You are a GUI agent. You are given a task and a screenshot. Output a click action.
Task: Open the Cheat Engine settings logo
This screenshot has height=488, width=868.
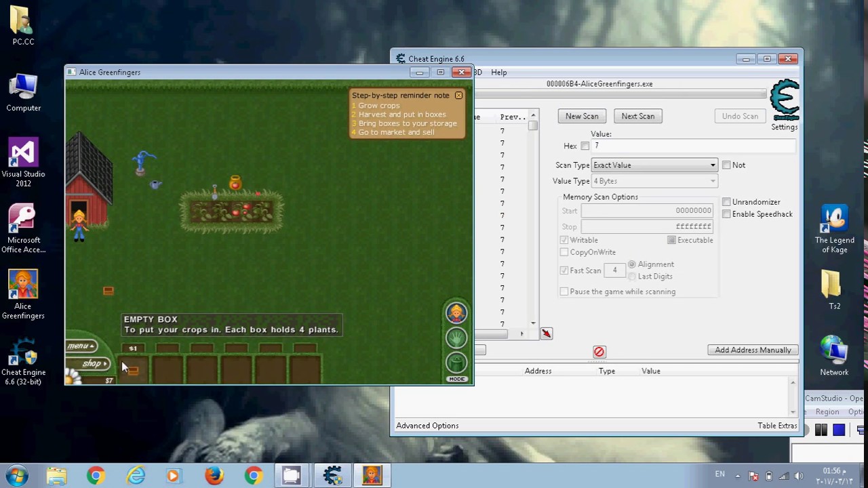tap(785, 100)
